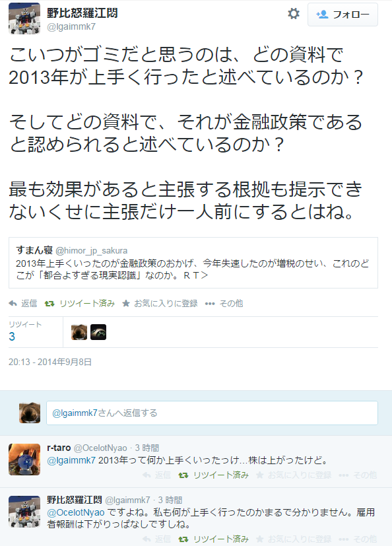Click the reply arrow icon on the main tweet
The width and height of the screenshot is (392, 546).
(x=13, y=303)
